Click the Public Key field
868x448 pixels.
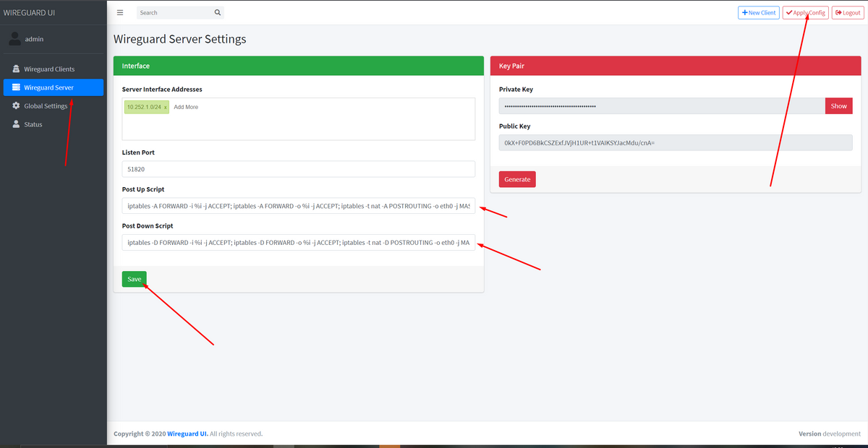[x=676, y=142]
